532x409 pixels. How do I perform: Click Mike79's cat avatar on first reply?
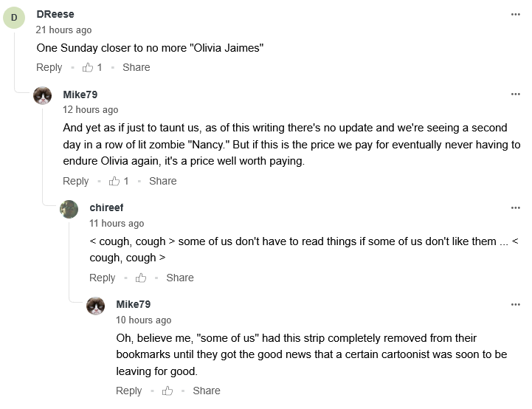[x=43, y=96]
